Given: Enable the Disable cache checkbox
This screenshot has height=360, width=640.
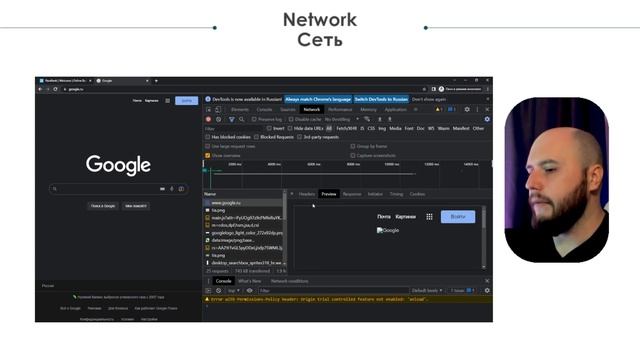Looking at the screenshot, I should [291, 119].
